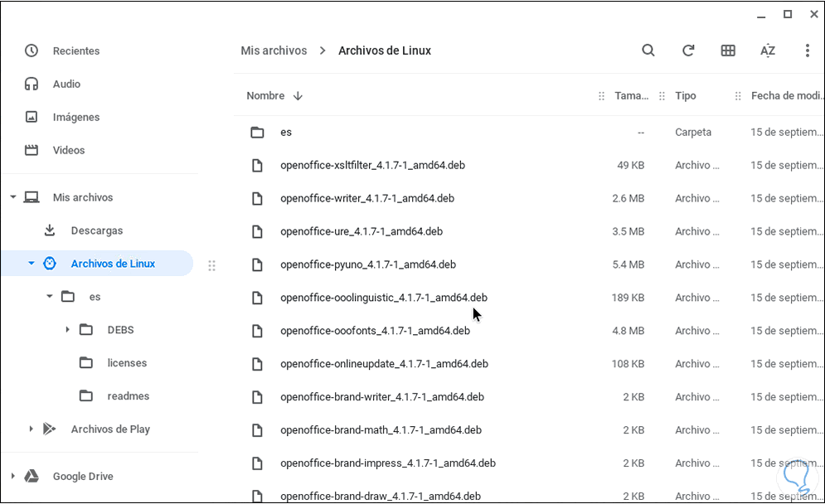Screen dimensions: 825x504
Task: Click the search magnifier icon
Action: click(648, 51)
